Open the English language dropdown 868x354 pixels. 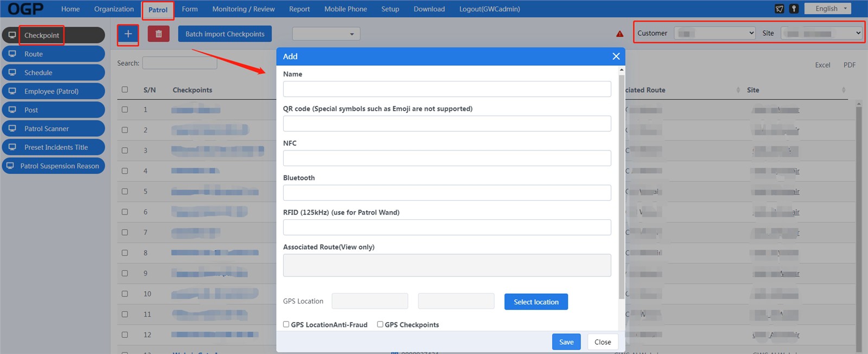coord(827,9)
